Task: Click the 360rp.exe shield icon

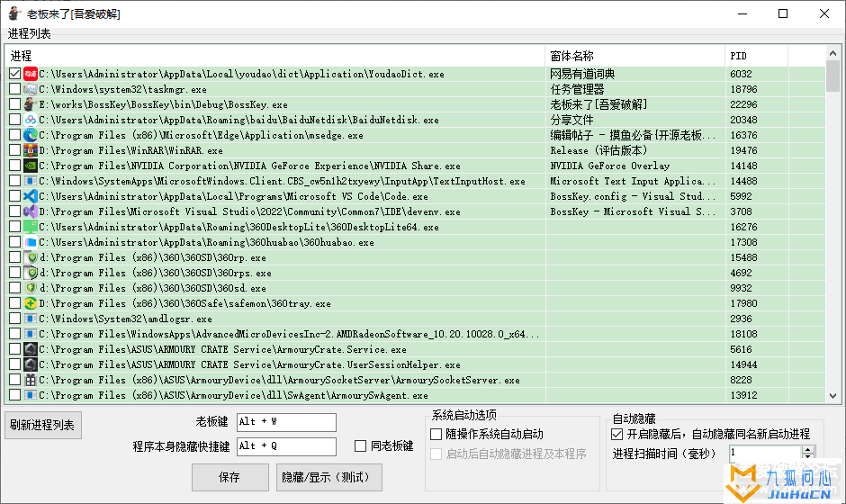Action: (31, 257)
